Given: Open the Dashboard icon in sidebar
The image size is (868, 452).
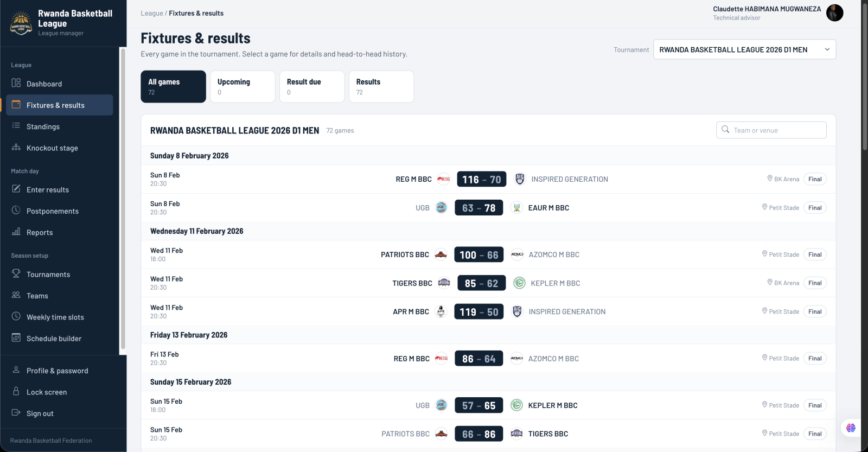Looking at the screenshot, I should (16, 83).
